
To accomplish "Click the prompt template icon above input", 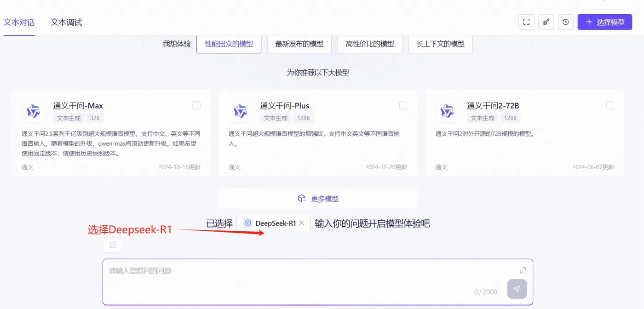I will click(112, 245).
